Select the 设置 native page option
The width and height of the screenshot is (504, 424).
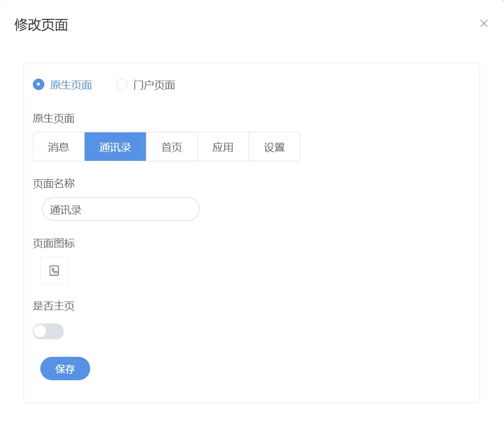point(274,147)
